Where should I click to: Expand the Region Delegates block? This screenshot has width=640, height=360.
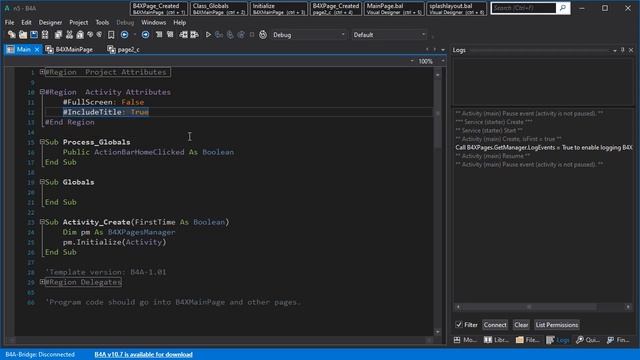pyautogui.click(x=42, y=282)
